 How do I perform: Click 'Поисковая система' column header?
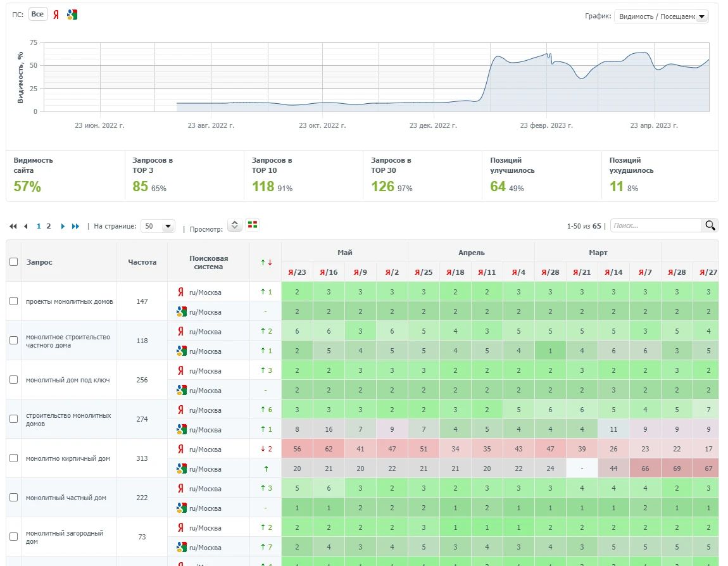pos(208,262)
